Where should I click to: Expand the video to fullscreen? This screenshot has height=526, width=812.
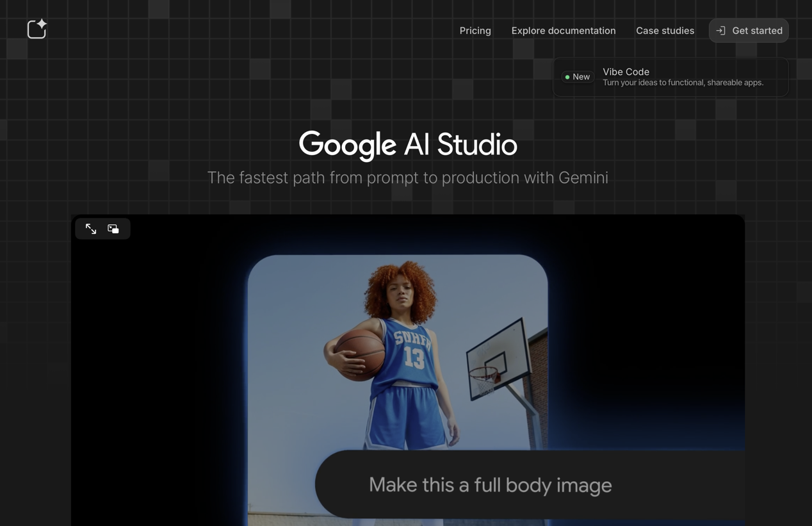point(91,229)
